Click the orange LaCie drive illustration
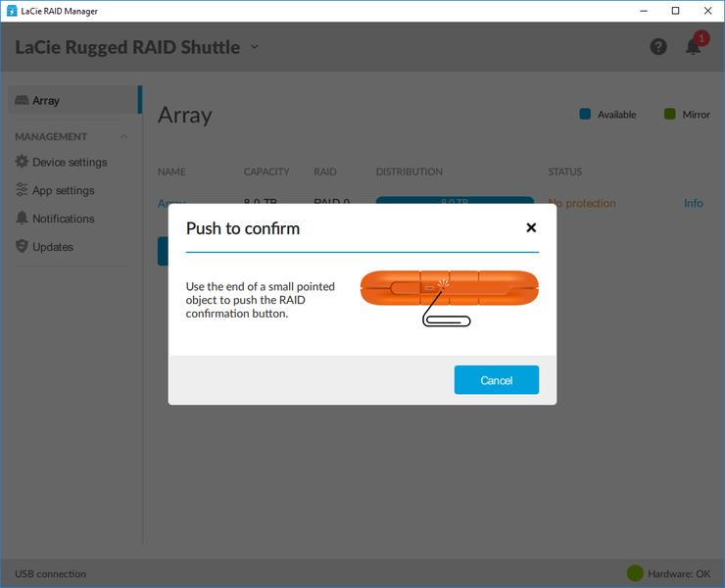Viewport: 725px width, 588px height. click(x=449, y=288)
